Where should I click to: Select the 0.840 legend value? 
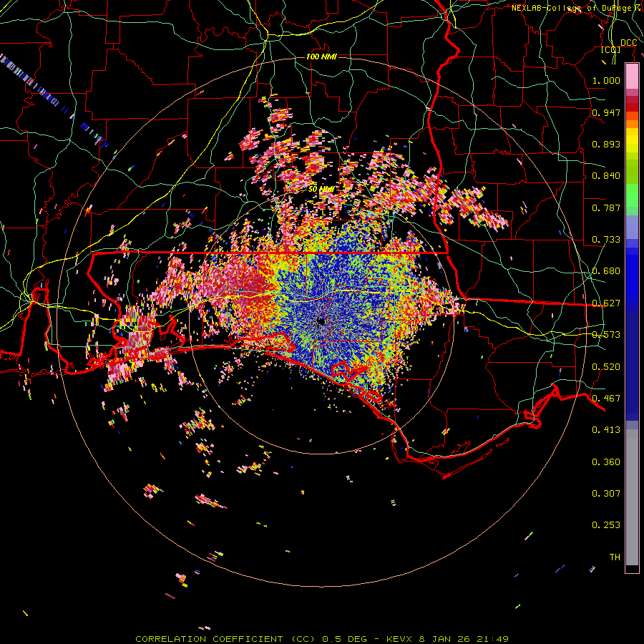tap(606, 176)
